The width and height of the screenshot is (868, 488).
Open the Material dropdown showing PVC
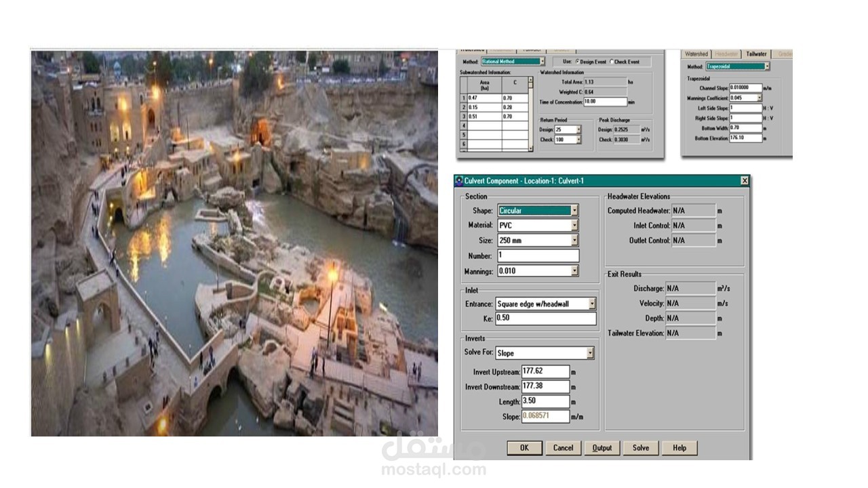tap(574, 224)
